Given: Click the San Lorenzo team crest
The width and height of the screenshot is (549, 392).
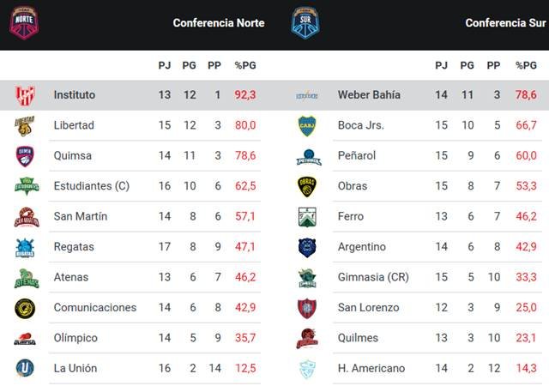Looking at the screenshot, I should pos(307,308).
